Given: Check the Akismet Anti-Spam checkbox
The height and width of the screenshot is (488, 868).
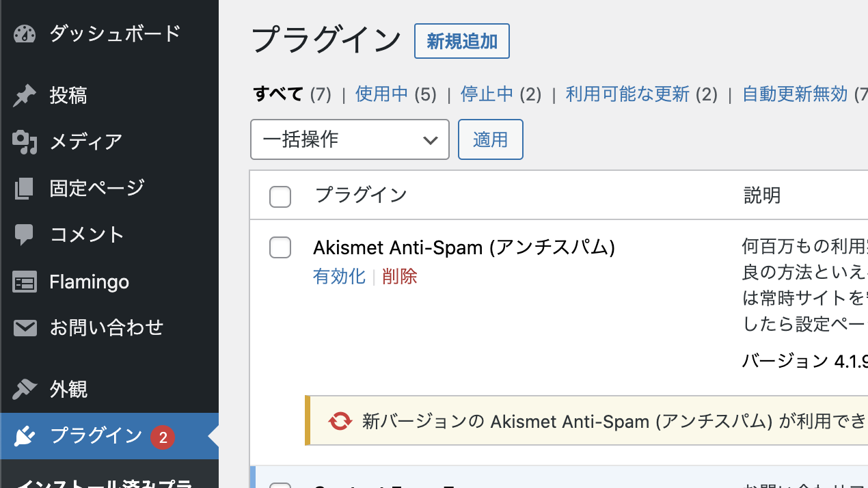Looking at the screenshot, I should 280,247.
